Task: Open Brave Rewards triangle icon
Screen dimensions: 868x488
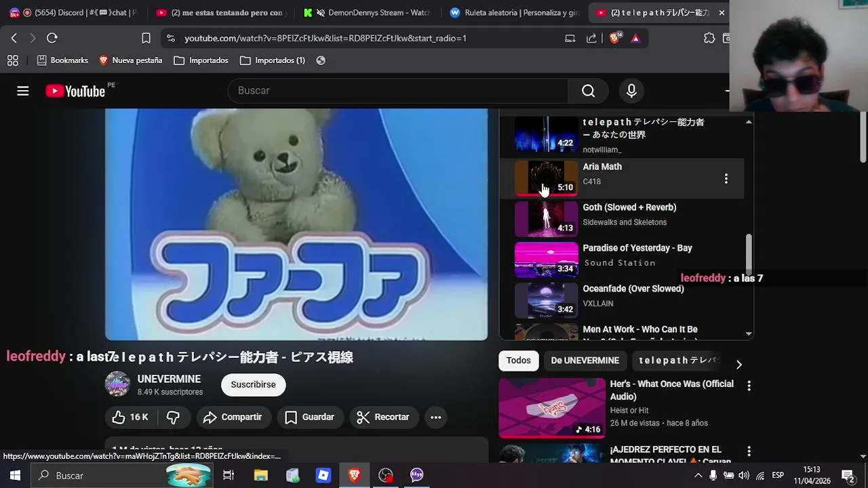Action: [635, 39]
